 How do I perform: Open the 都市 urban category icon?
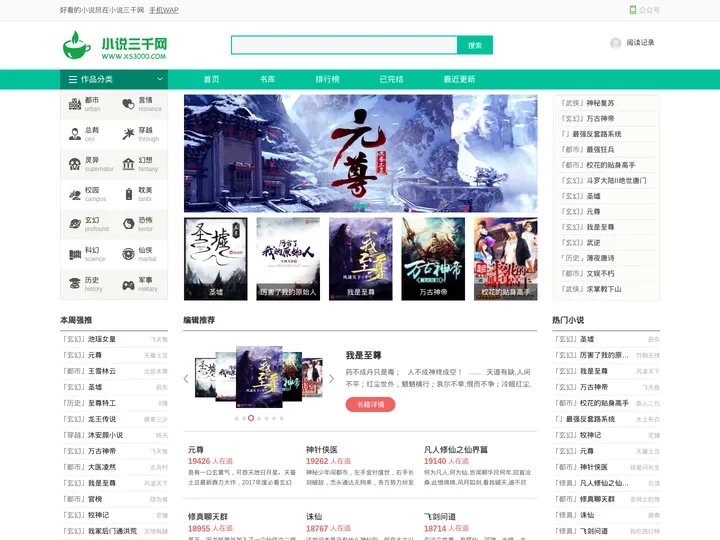coord(75,104)
